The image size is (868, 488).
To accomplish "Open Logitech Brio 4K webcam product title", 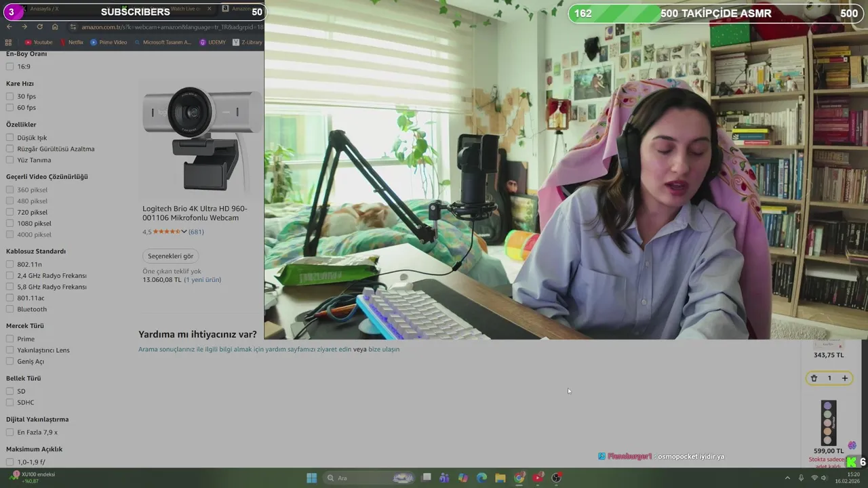I will point(195,213).
